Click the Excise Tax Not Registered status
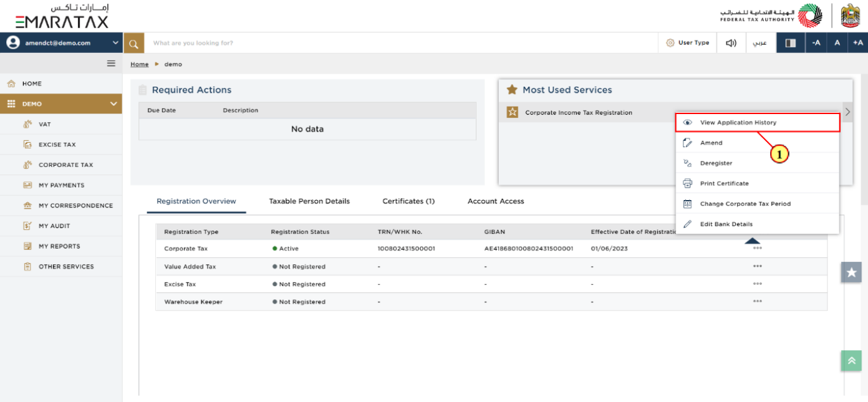The width and height of the screenshot is (868, 402). click(299, 284)
